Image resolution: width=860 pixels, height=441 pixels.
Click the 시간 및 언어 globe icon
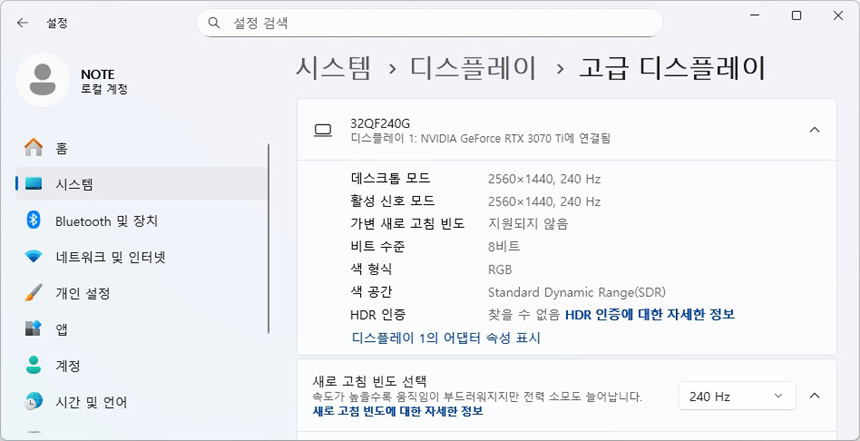(x=34, y=402)
